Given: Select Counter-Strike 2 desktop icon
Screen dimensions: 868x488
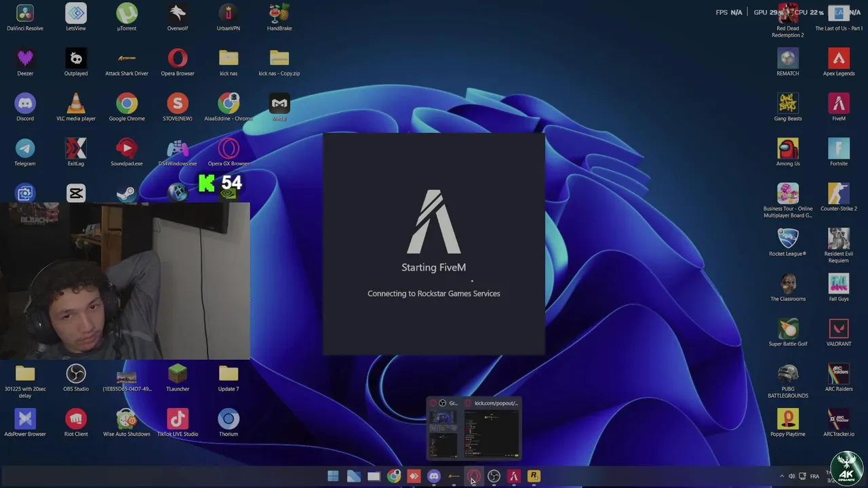Looking at the screenshot, I should [839, 198].
